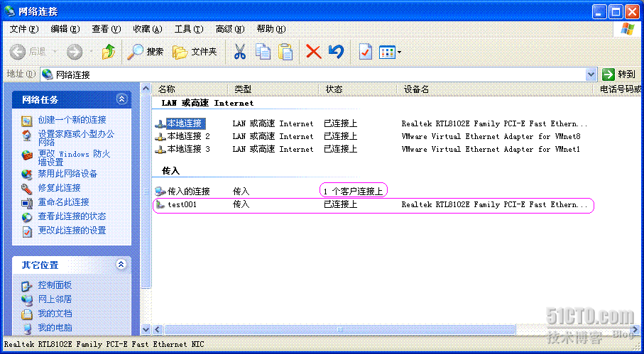The image size is (644, 354).
Task: Click the 禁用此网络设备 icon
Action: click(27, 174)
